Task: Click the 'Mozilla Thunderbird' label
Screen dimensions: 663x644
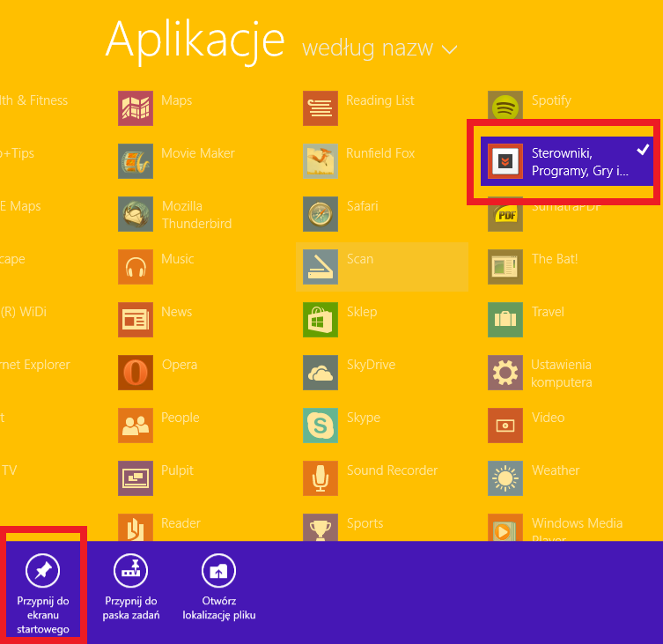Action: [x=196, y=215]
